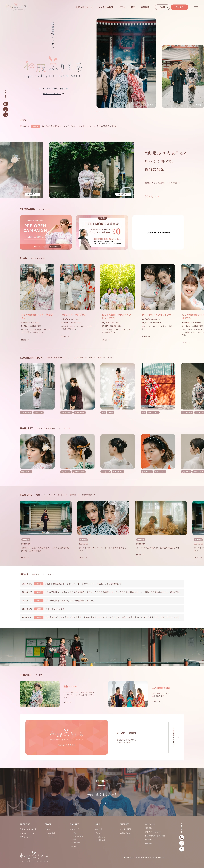Go to next concept slide arrow
The width and height of the screenshot is (204, 868).
click(151, 196)
